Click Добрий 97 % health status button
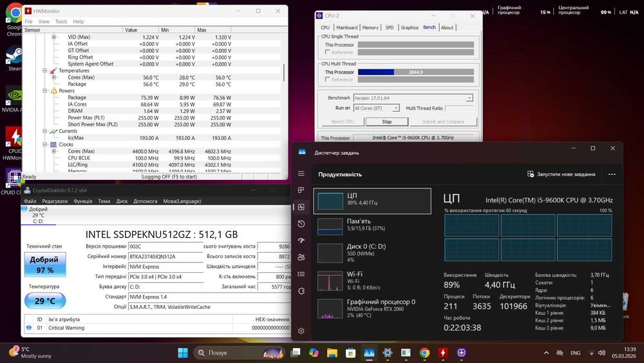The width and height of the screenshot is (644, 363). [x=44, y=264]
